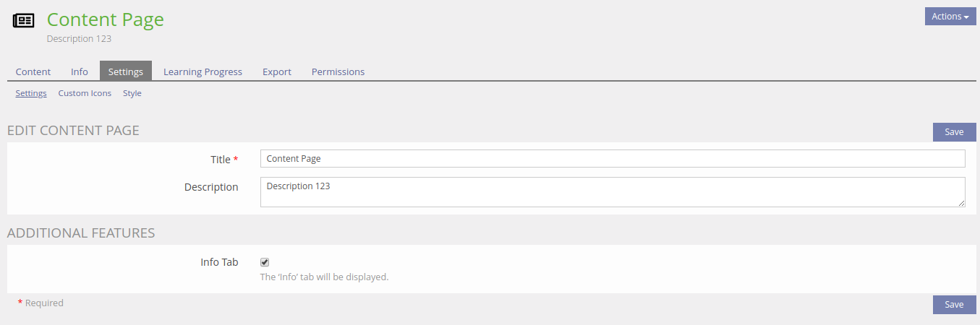980x325 pixels.
Task: Select the Settings sub-tab link
Action: [31, 93]
